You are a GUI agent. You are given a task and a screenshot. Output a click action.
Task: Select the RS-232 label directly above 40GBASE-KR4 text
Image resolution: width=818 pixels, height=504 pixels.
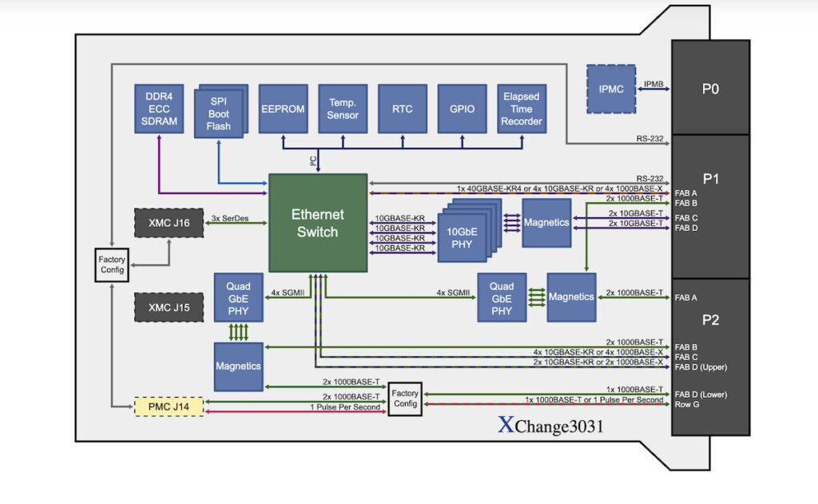pyautogui.click(x=649, y=178)
